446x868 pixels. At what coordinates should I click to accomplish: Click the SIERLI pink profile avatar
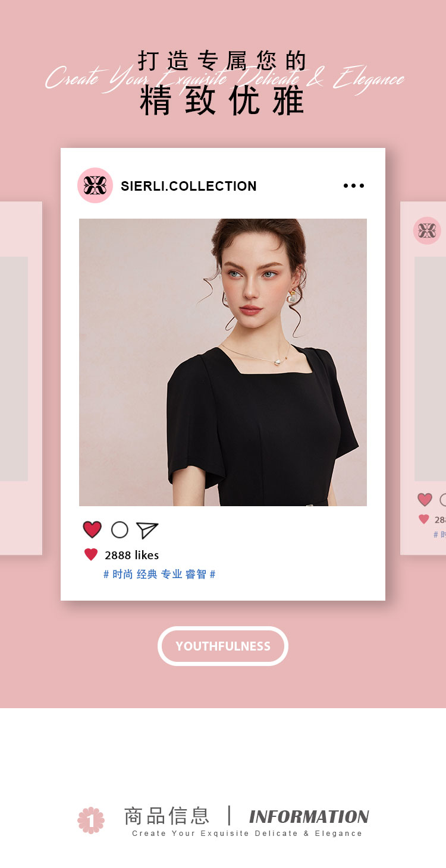point(95,185)
